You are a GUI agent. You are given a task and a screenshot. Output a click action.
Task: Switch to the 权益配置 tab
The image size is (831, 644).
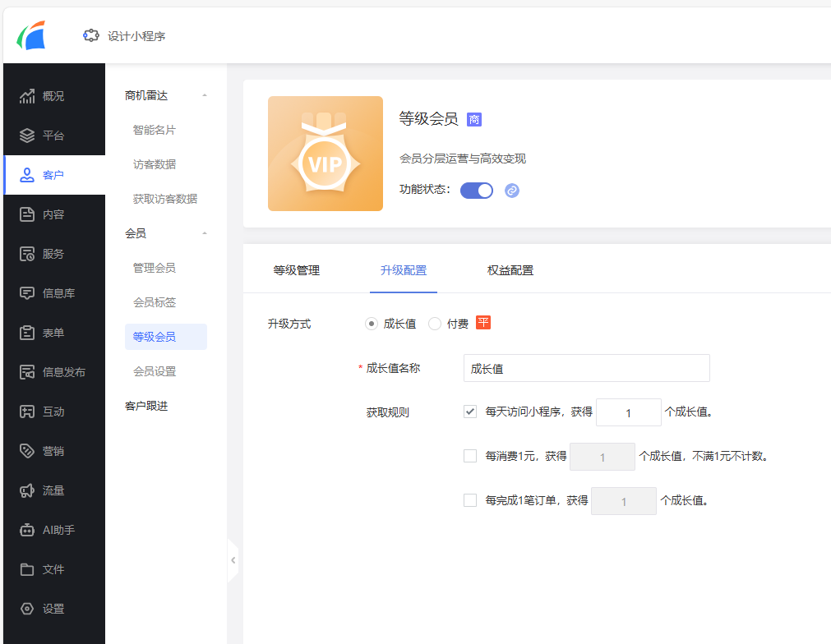510,271
